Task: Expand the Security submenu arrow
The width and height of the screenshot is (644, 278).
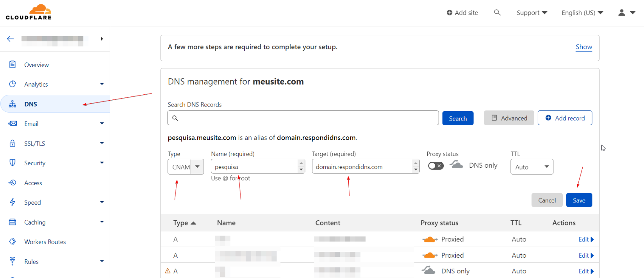Action: (x=102, y=163)
